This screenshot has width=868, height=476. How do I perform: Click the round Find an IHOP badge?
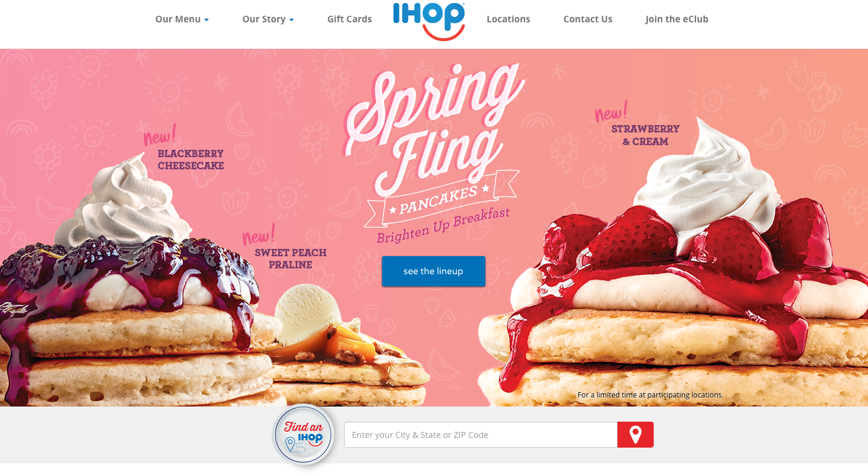tap(304, 435)
